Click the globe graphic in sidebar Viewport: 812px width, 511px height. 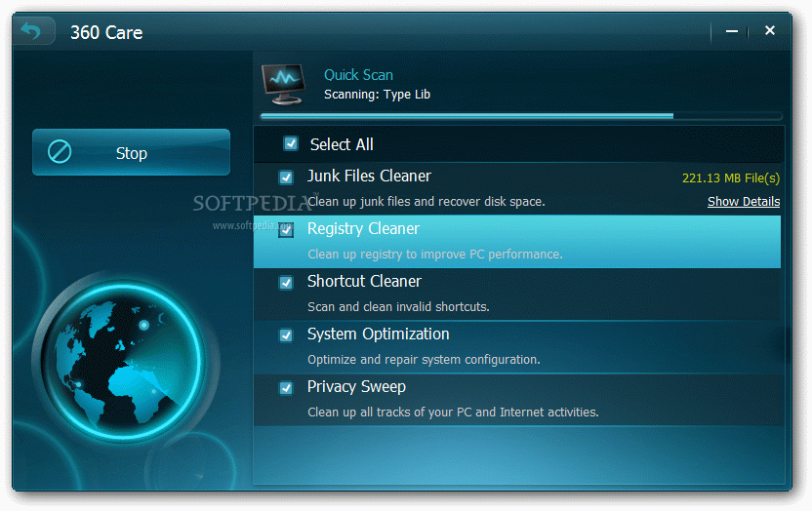click(124, 360)
